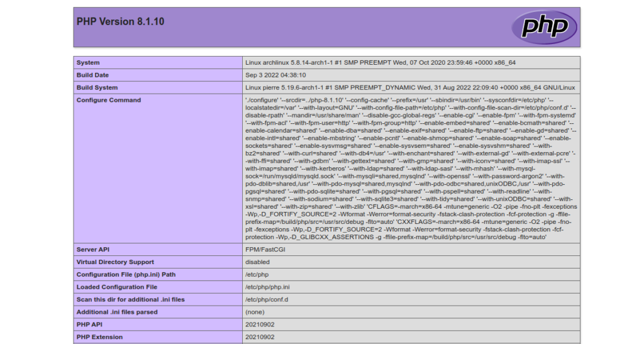Click the 'Build System' label
Viewport: 644px width, 344px height.
tap(97, 87)
